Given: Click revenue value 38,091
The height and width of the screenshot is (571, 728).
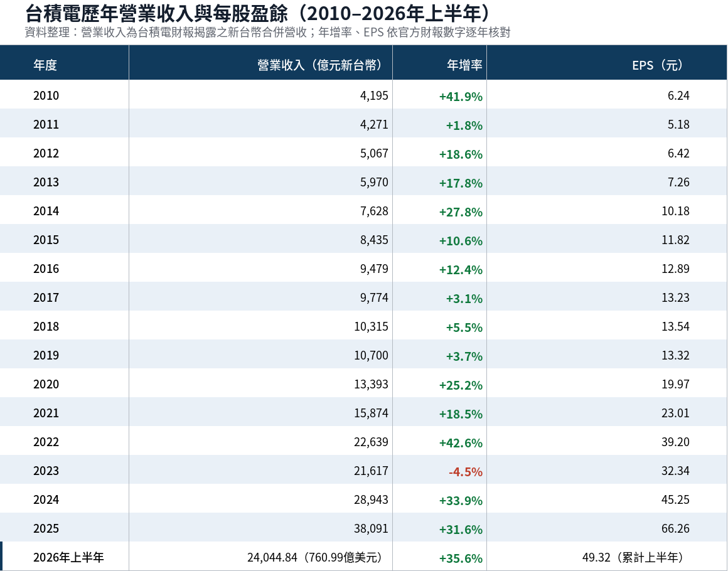Looking at the screenshot, I should tap(371, 528).
